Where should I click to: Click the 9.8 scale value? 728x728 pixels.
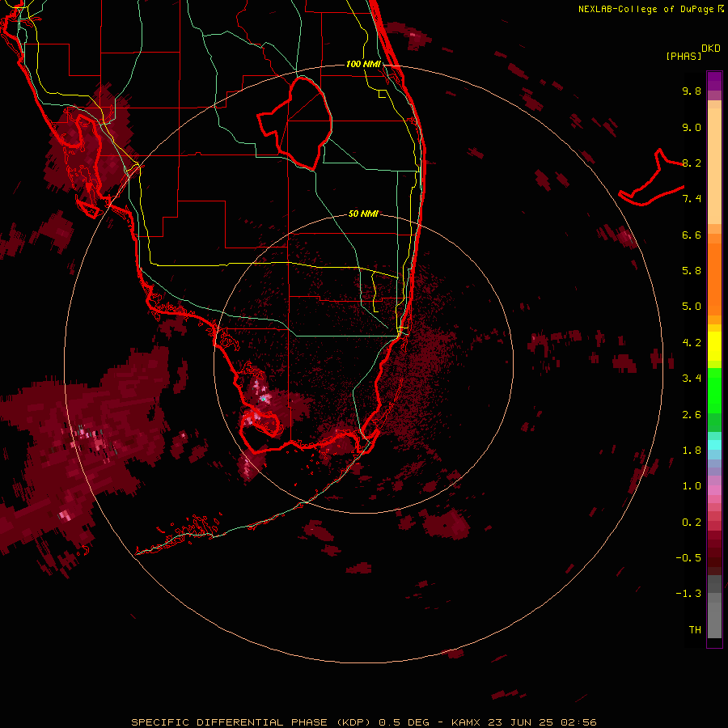coord(692,91)
